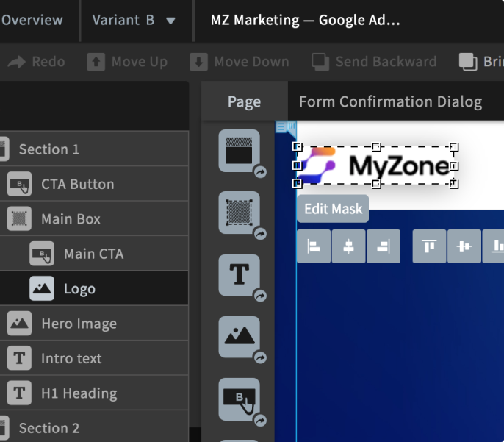
Task: Center selection horizontally with align icon
Action: point(348,246)
